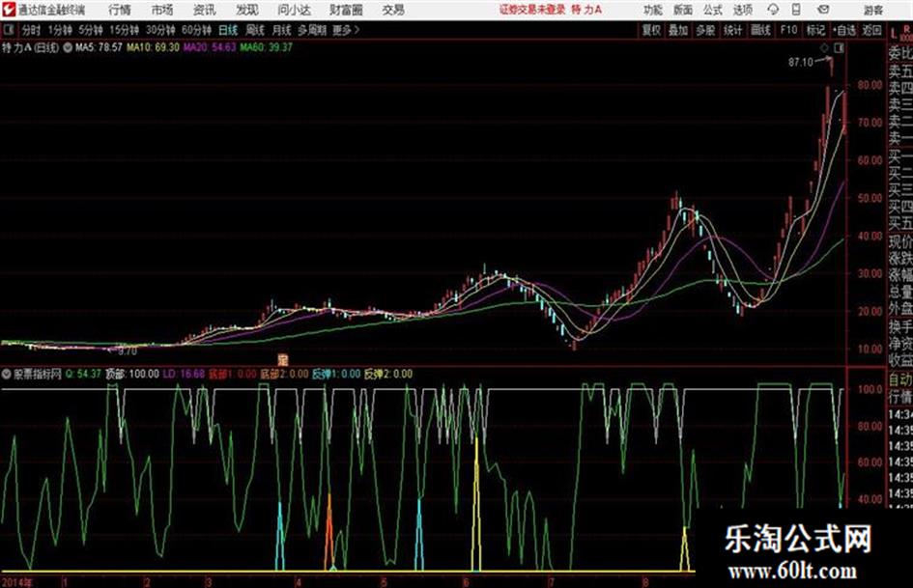Click the 反弹2: 0.00 value

pos(388,374)
